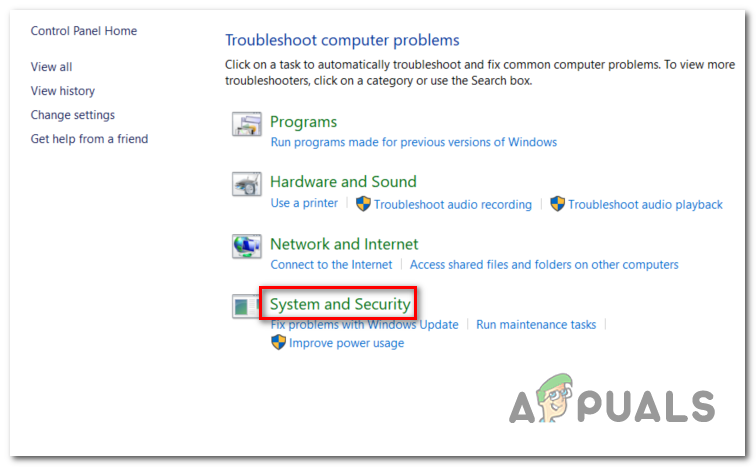The height and width of the screenshot is (467, 756).
Task: Click the Programs category icon
Action: click(x=246, y=124)
